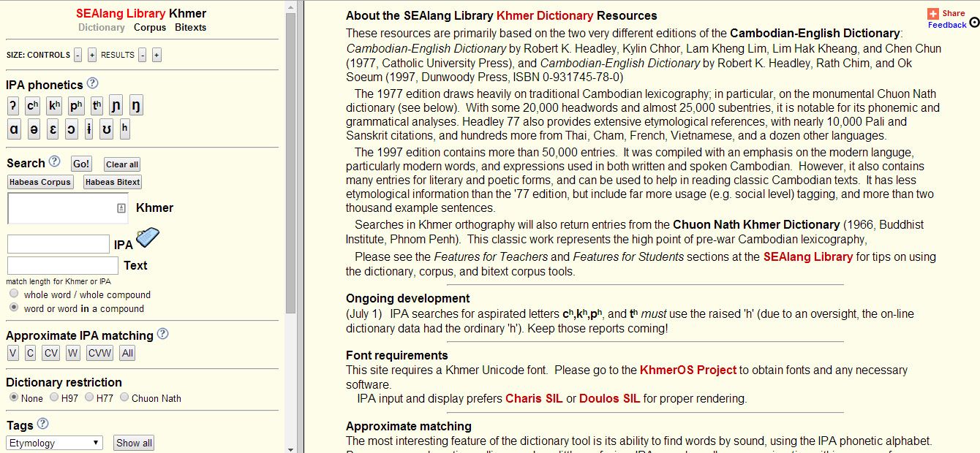
Task: Insert the aspirated tʰ IPA symbol
Action: (x=97, y=106)
